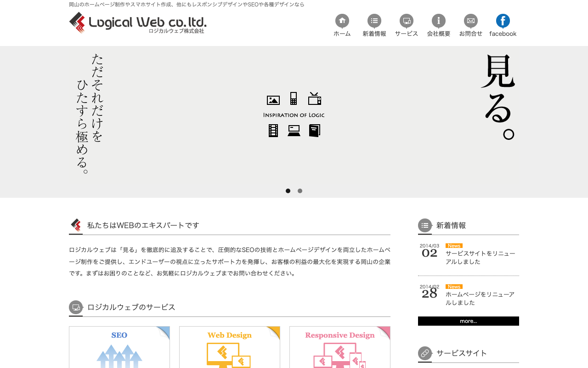Click the monitor icon beside ロジカルウェブのサービス heading

[76, 307]
